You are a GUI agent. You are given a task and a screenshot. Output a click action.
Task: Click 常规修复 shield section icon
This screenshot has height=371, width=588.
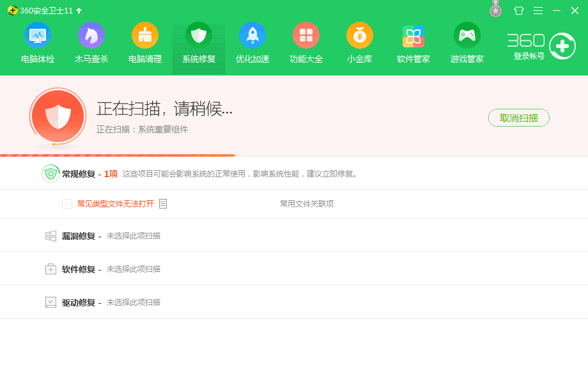50,174
